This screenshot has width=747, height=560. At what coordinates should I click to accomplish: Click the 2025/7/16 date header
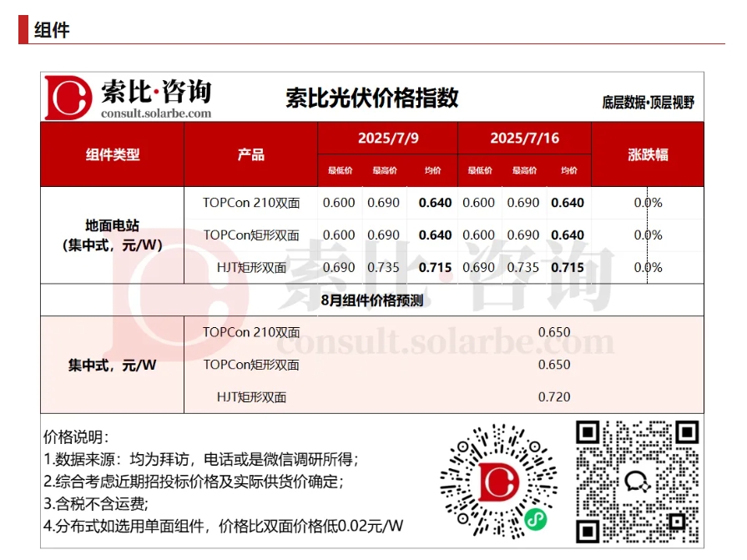(524, 138)
